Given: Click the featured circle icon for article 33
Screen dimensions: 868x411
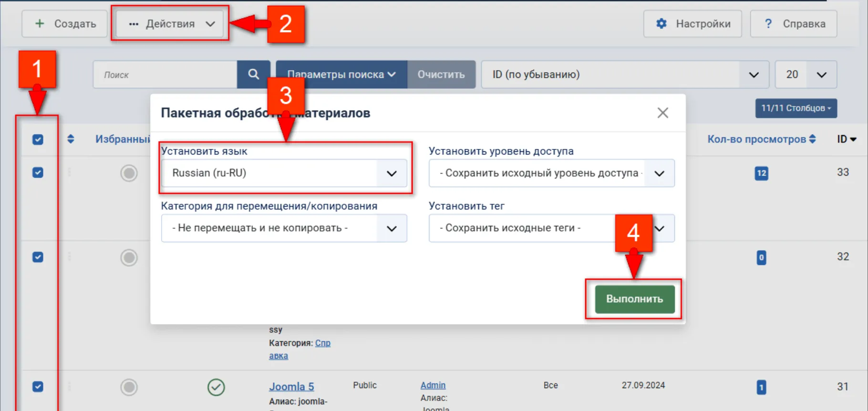Looking at the screenshot, I should pos(129,173).
